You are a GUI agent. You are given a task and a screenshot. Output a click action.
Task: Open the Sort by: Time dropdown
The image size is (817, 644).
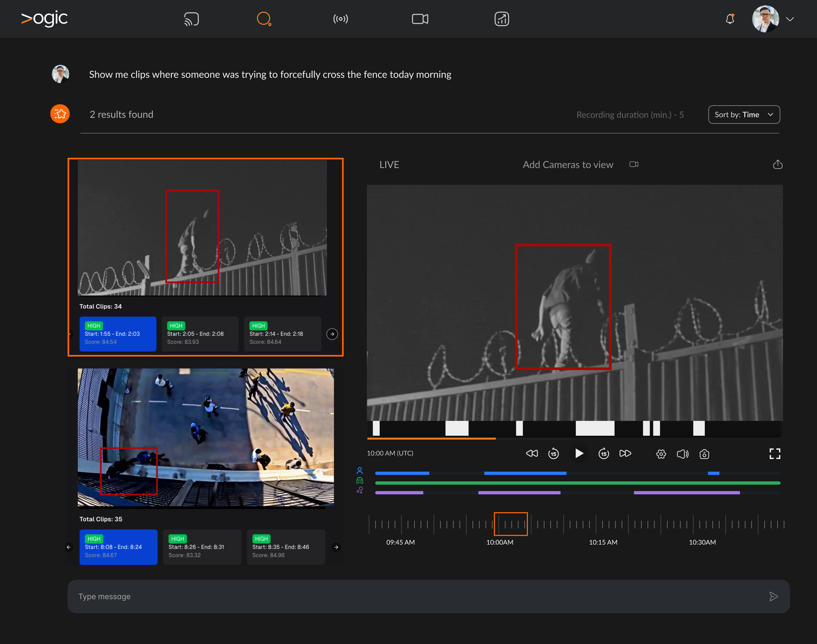click(744, 115)
